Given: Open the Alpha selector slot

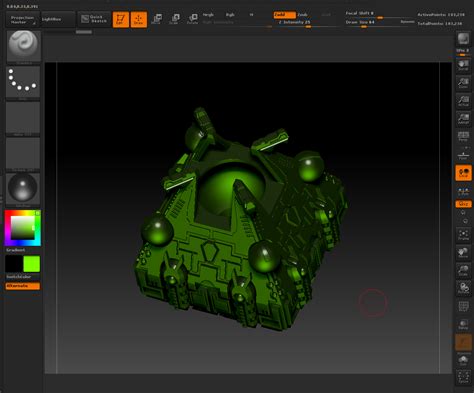Looking at the screenshot, I should [23, 119].
